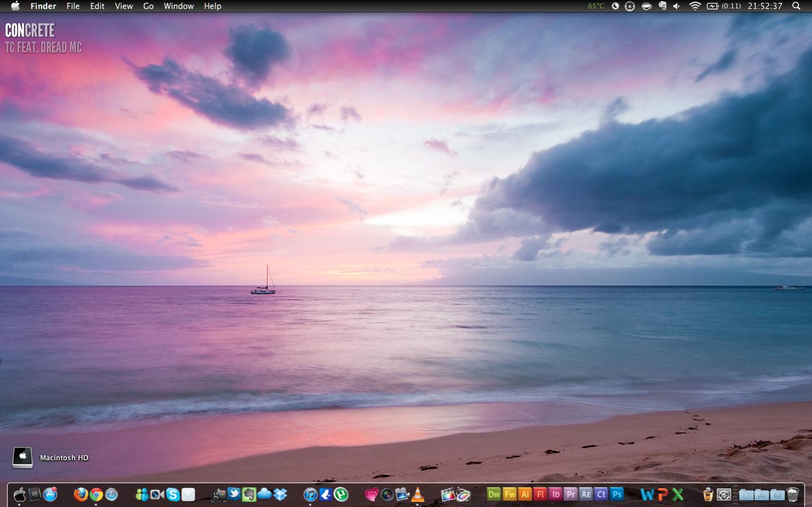Open the photo slideshow app in Dock
This screenshot has width=812, height=507.
click(x=402, y=495)
